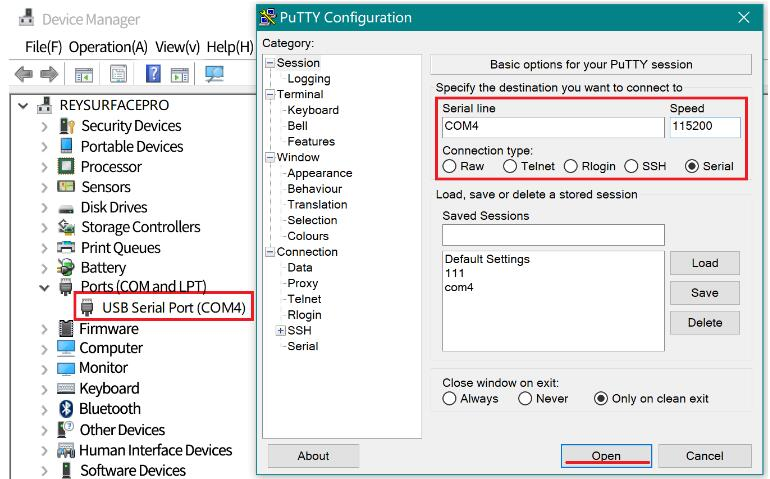Click the blue Help question mark icon

tap(154, 74)
